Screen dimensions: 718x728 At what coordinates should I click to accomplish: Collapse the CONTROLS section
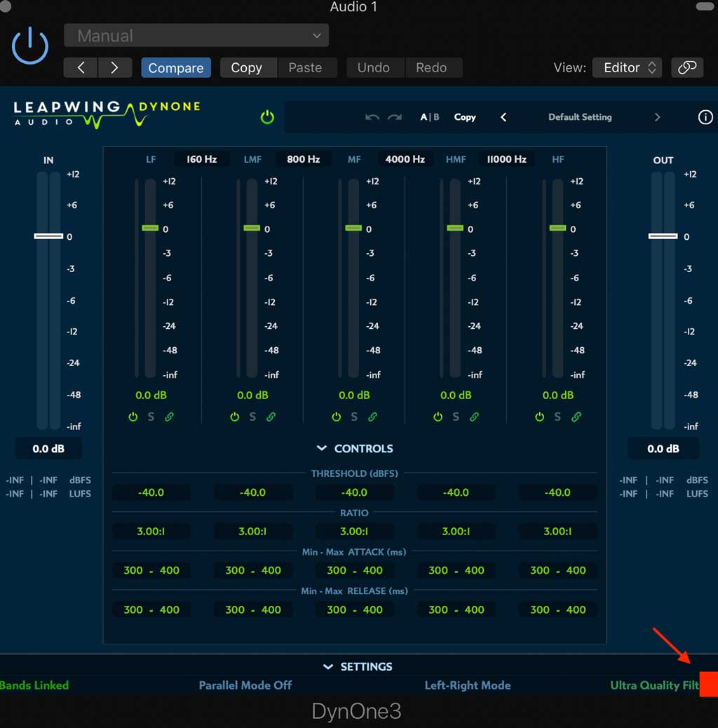coord(355,448)
